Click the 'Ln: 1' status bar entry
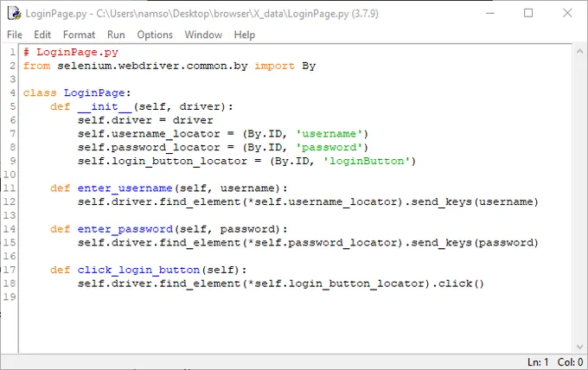588x370 pixels. (538, 362)
